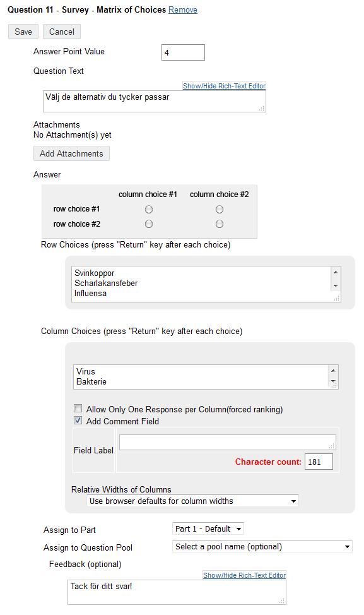364x615 pixels.
Task: Click the Field Label text box
Action: tap(228, 442)
